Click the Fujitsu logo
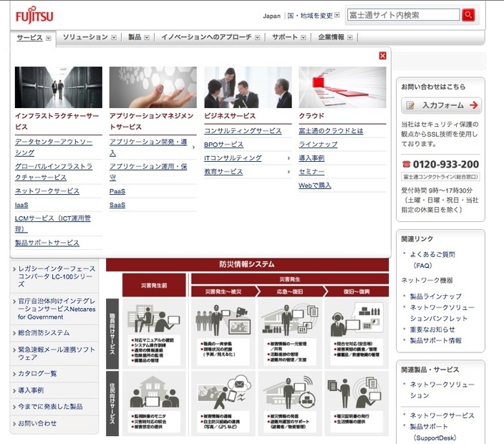This screenshot has height=444, width=504. [34, 15]
